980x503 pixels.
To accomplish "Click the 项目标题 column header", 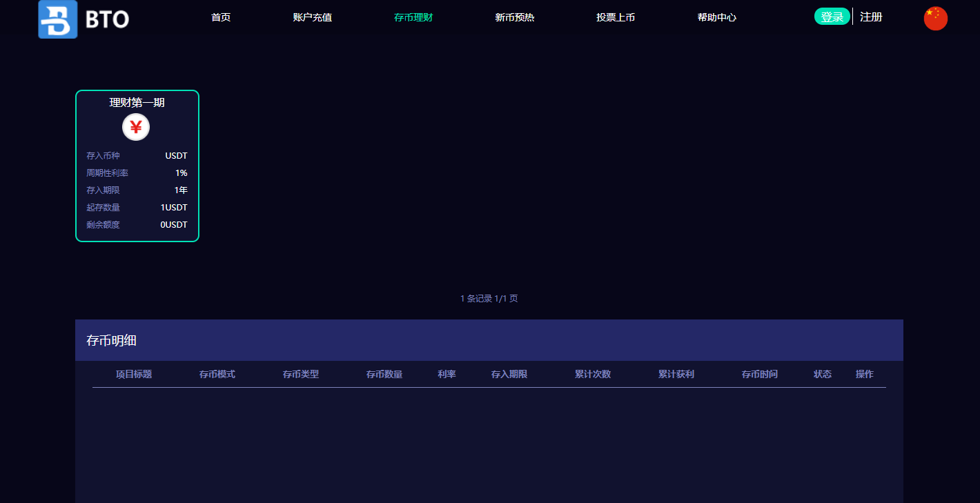I will pyautogui.click(x=134, y=374).
